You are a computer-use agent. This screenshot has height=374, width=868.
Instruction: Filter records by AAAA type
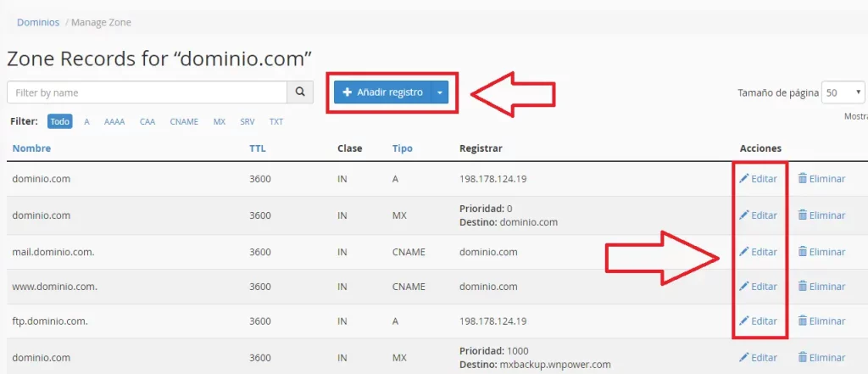point(114,121)
